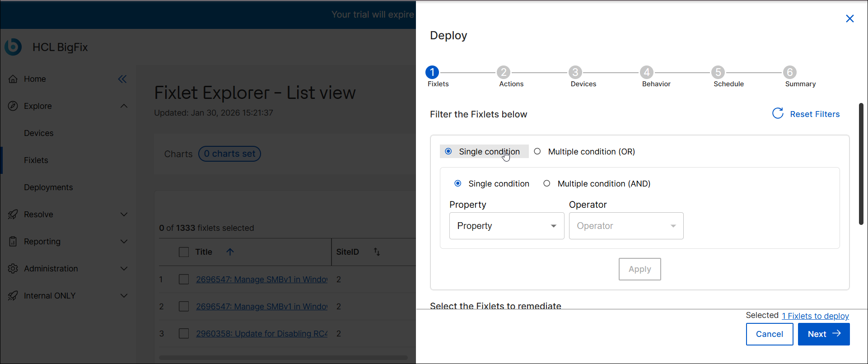Select the Multiple condition (OR) radio button

537,152
